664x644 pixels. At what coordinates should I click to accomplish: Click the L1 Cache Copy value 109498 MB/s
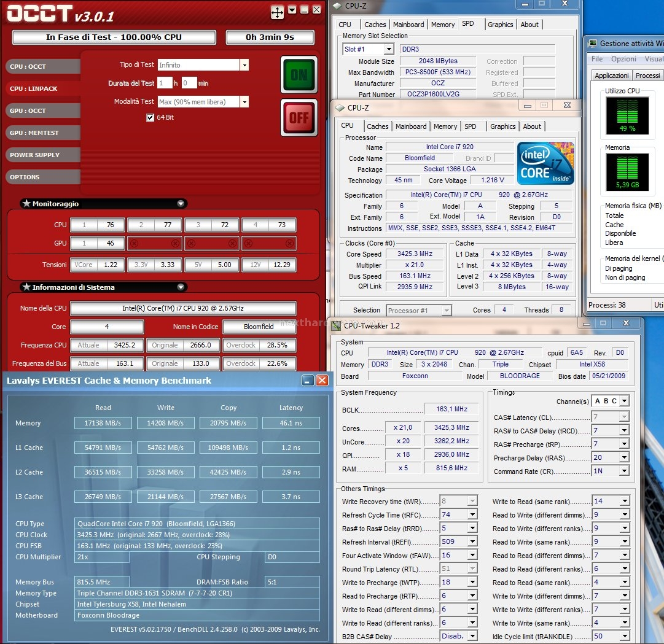(228, 448)
